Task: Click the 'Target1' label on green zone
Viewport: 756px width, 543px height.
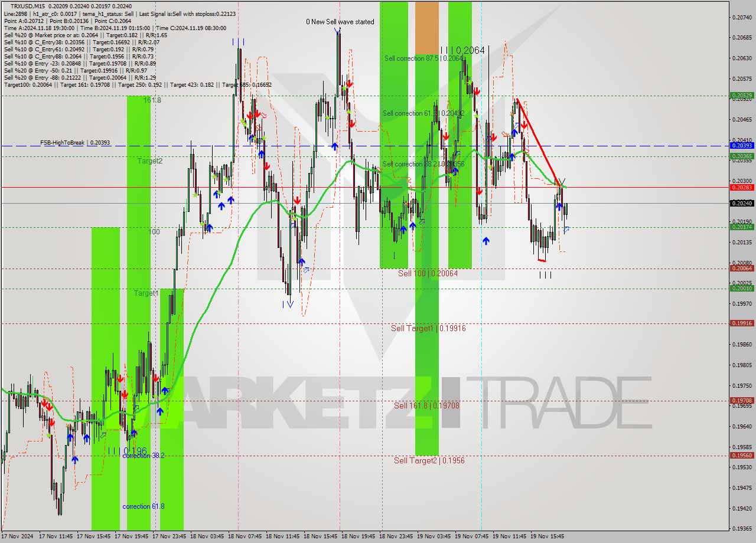Action: coord(146,293)
